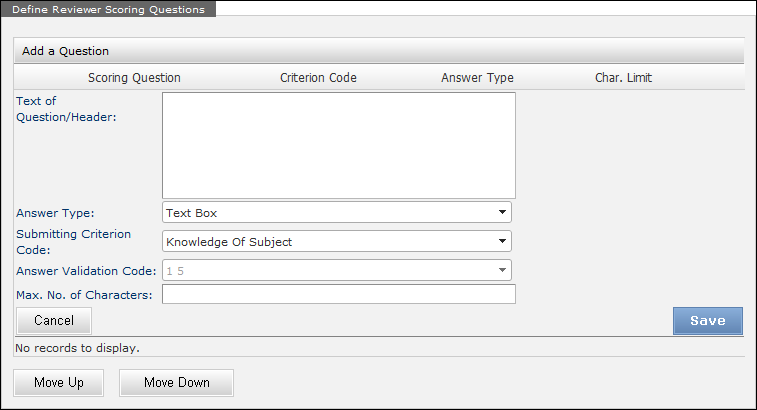757x410 pixels.
Task: Click the Max. No. of Characters field
Action: click(338, 294)
